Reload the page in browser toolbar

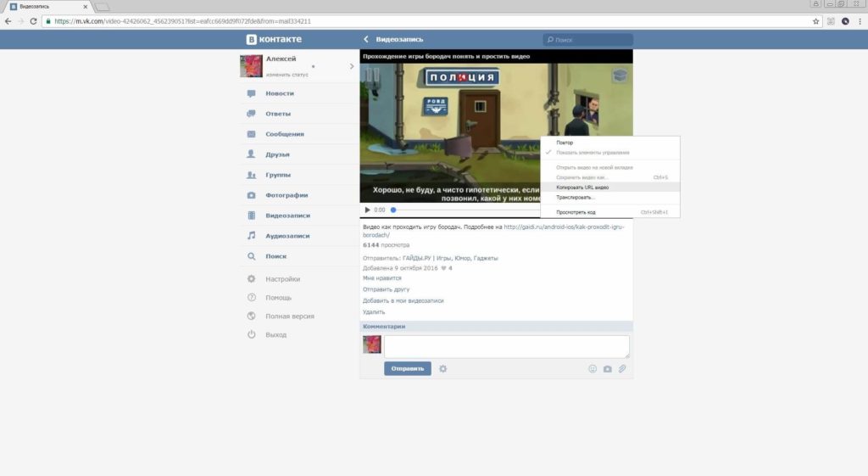33,21
